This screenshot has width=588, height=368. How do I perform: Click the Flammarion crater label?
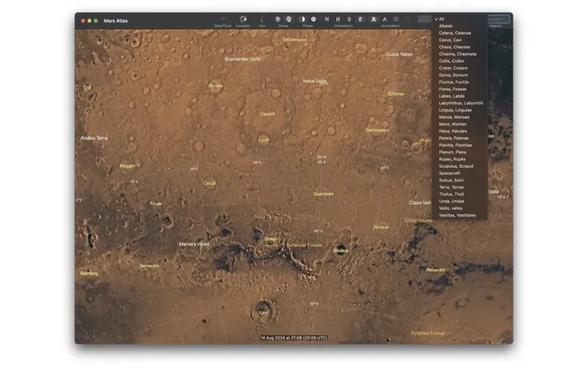click(x=377, y=130)
